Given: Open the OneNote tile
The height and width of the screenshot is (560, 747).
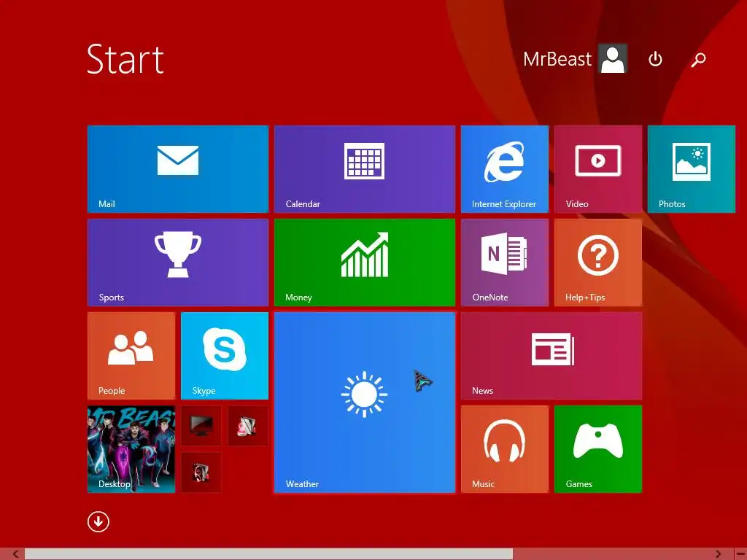Looking at the screenshot, I should coord(505,262).
